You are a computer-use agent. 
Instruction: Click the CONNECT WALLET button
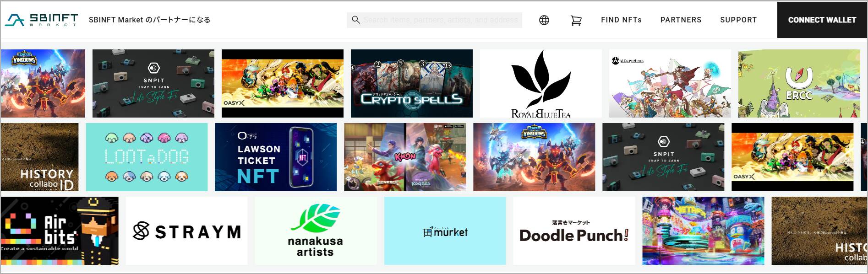click(x=822, y=20)
